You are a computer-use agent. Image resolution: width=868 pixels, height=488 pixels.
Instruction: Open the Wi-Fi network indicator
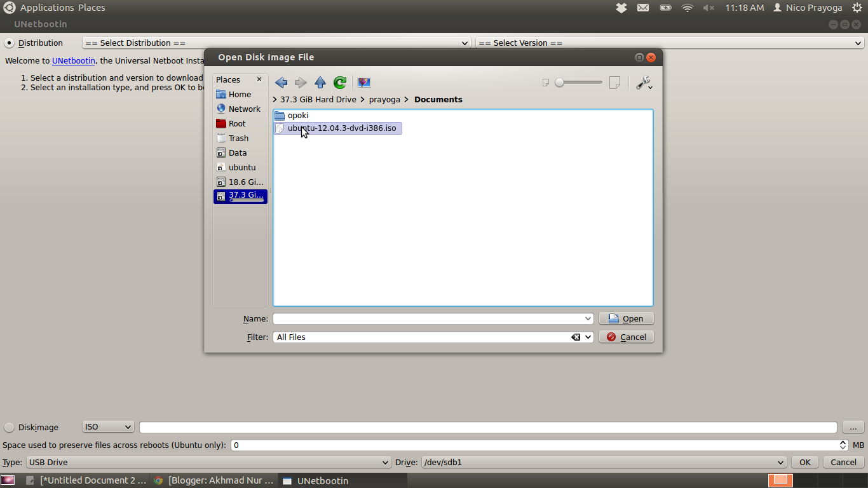(687, 8)
